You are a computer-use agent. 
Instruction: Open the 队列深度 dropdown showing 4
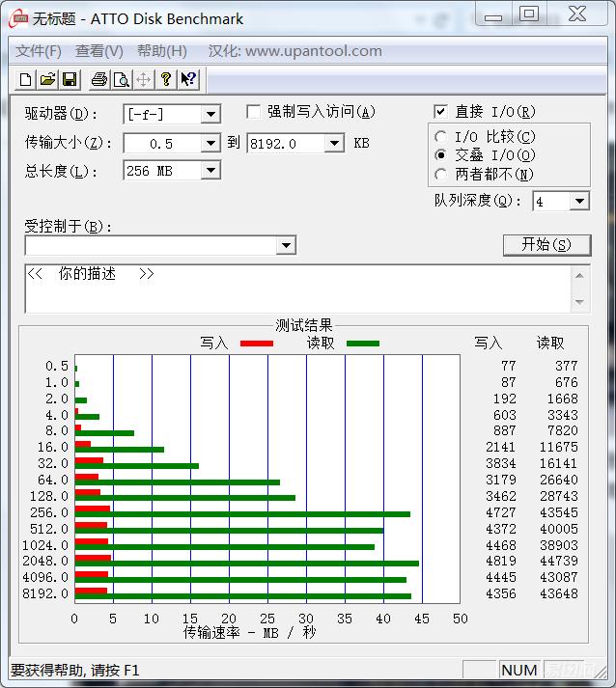point(579,202)
